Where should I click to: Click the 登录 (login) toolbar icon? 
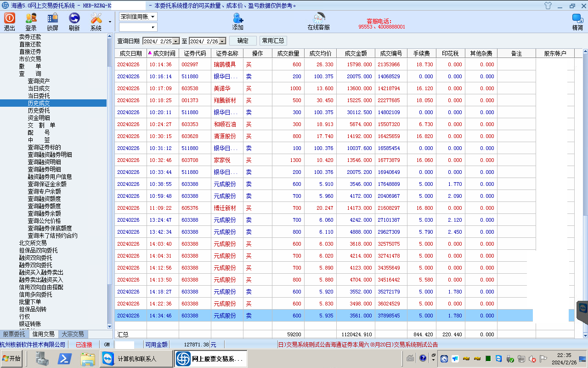31,18
